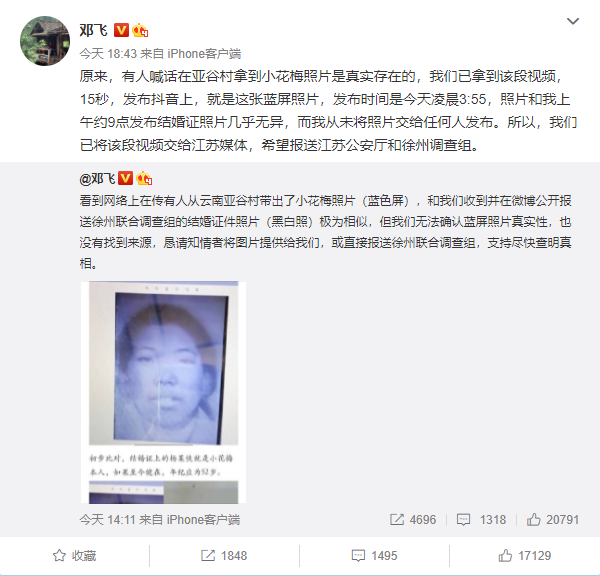Click the V badge in the reposted post
The width and height of the screenshot is (600, 576).
click(125, 178)
